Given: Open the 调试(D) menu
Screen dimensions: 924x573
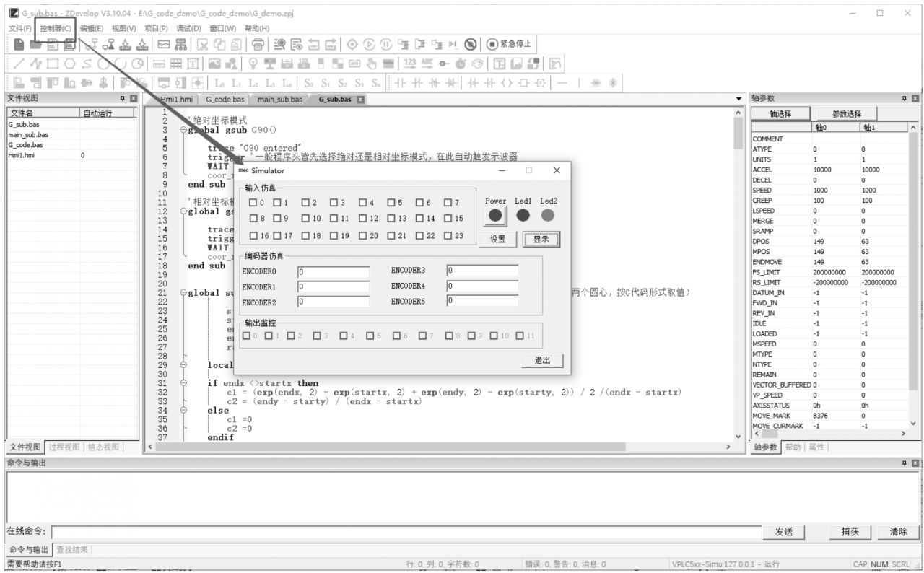Looking at the screenshot, I should click(189, 28).
